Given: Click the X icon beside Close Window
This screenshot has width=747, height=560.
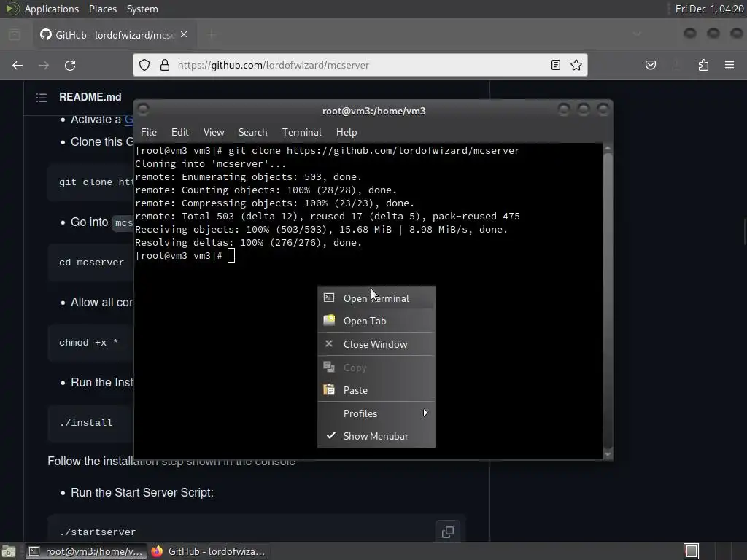Looking at the screenshot, I should 329,343.
